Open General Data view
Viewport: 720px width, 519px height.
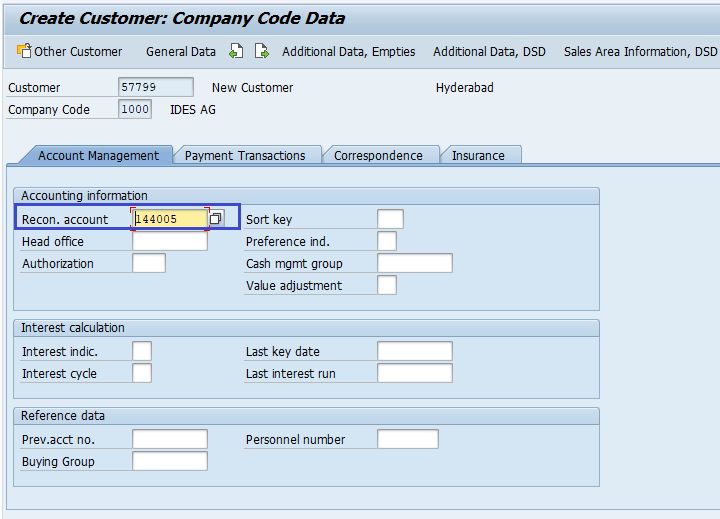[180, 51]
